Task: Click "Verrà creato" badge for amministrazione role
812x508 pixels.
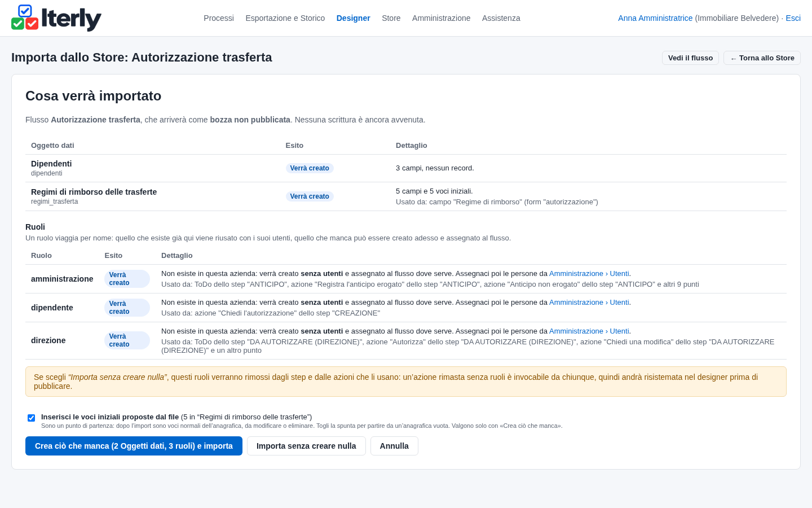Action: [127, 279]
